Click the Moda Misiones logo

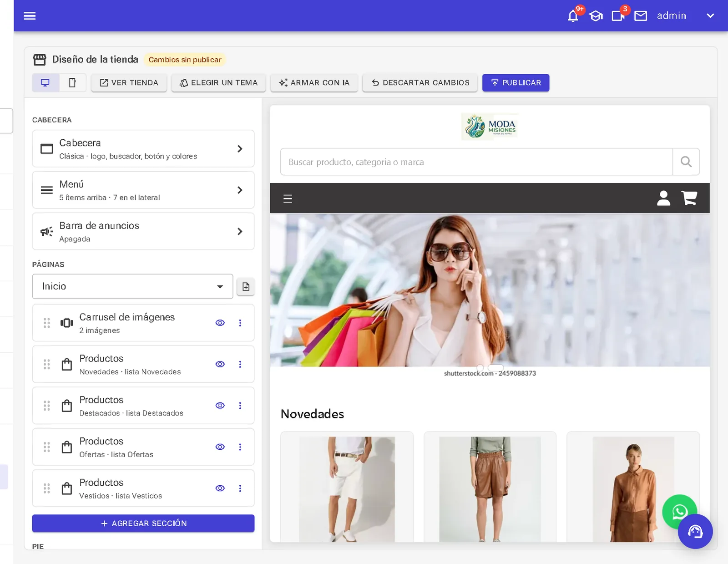coord(490,127)
